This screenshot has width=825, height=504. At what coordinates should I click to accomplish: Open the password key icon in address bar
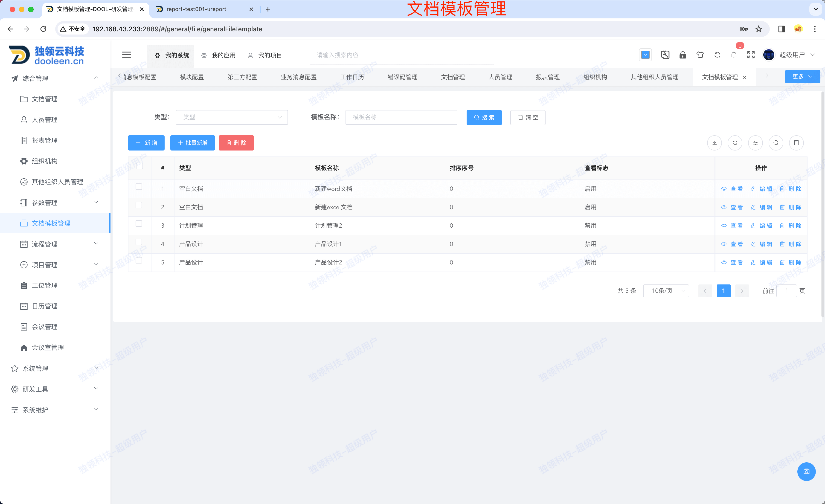[x=744, y=29]
